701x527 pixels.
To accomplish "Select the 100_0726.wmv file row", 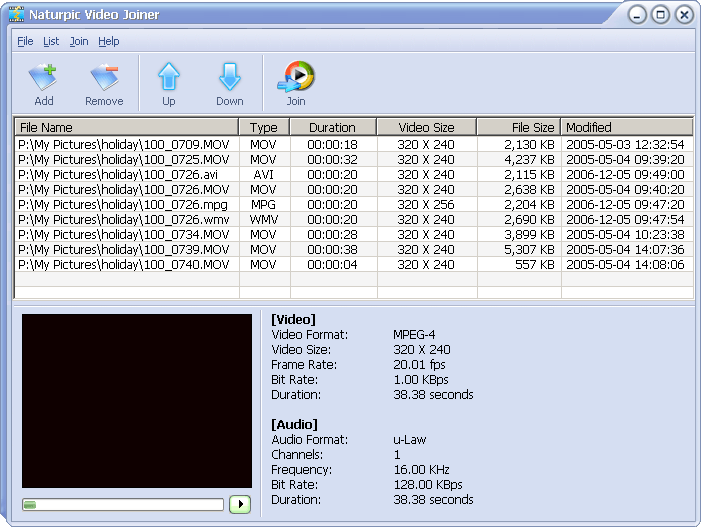I will pos(354,219).
